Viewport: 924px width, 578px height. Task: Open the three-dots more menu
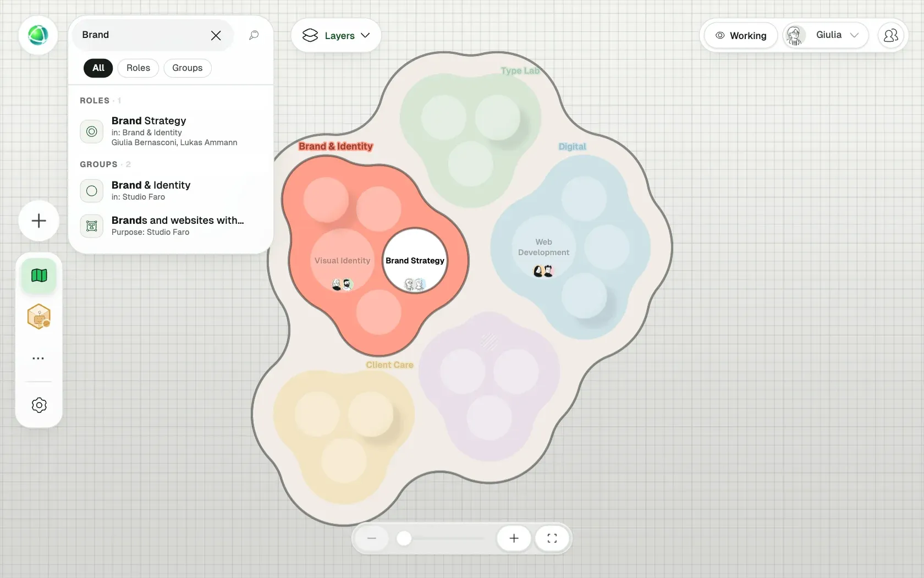(38, 358)
